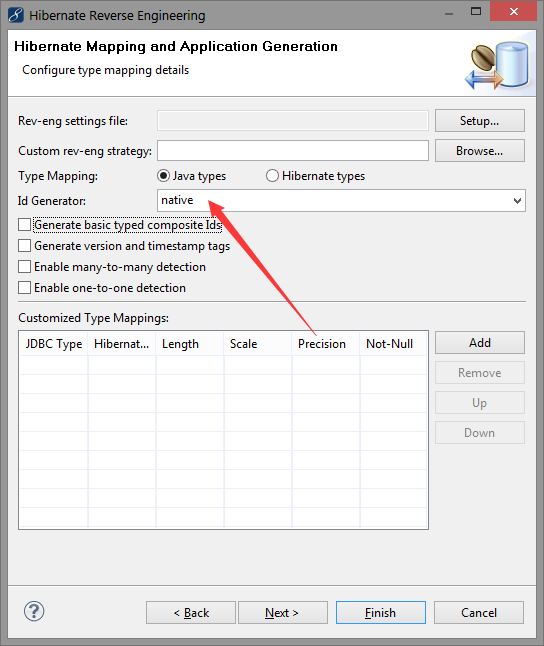Click the JDBC Type column header
Image resolution: width=544 pixels, height=646 pixels.
[x=54, y=344]
